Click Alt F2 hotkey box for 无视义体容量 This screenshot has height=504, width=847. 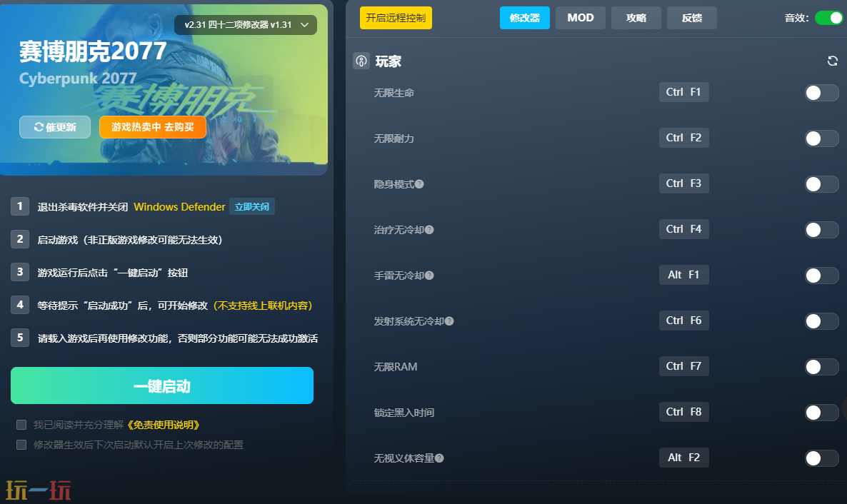pyautogui.click(x=684, y=458)
